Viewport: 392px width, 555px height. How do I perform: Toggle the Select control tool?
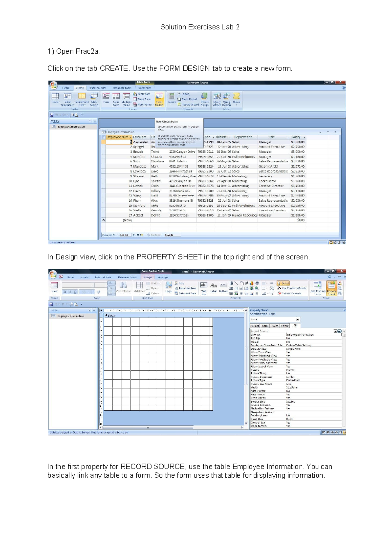(x=283, y=283)
